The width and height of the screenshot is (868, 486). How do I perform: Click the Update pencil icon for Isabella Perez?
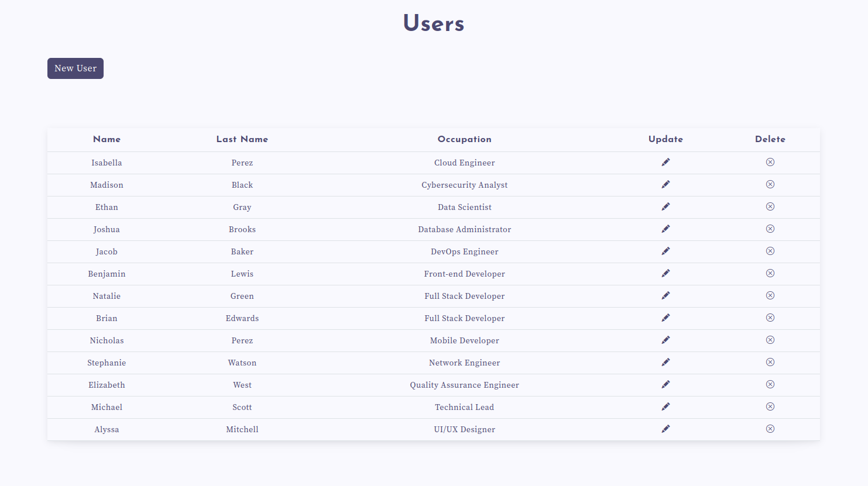point(665,162)
